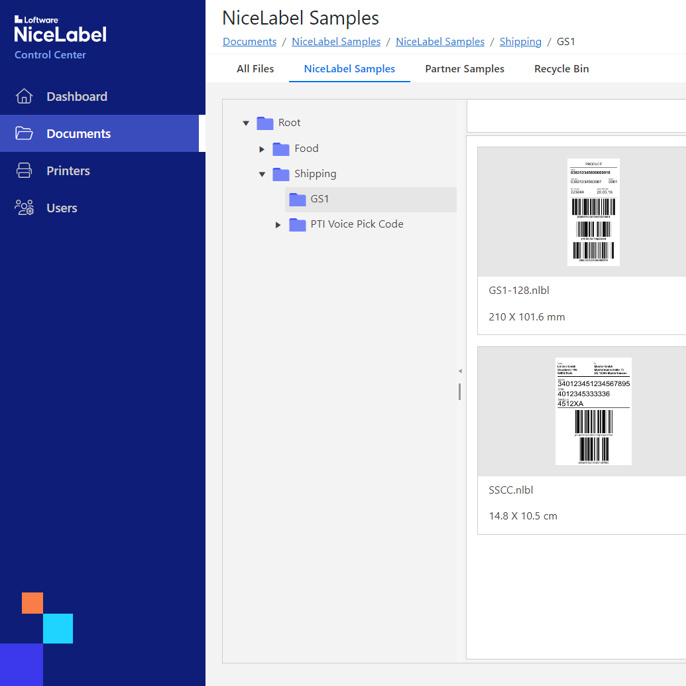Open the SSCC.nlbl label thumbnail
This screenshot has width=686, height=686.
593,411
